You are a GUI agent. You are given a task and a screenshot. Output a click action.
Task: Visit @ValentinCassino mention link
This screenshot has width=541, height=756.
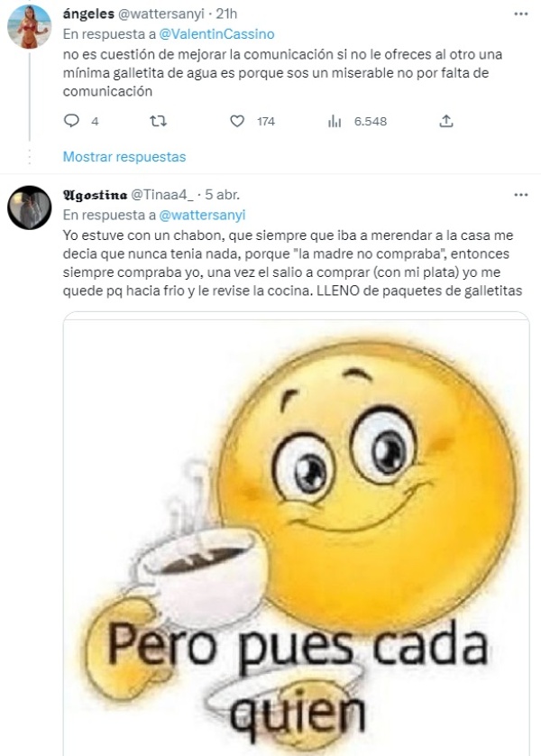(216, 34)
